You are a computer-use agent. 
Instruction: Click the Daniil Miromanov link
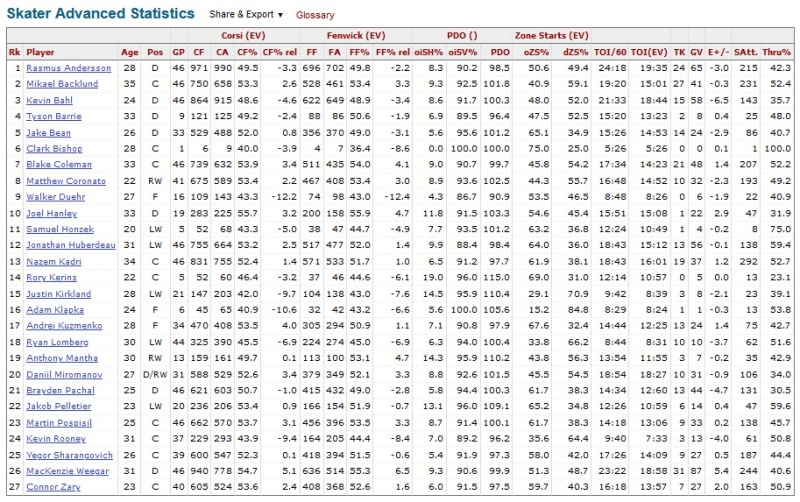coord(64,374)
